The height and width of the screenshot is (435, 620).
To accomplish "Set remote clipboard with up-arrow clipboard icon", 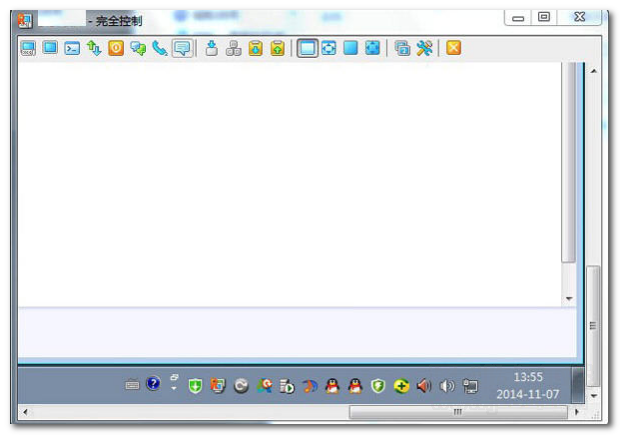I will click(x=278, y=48).
